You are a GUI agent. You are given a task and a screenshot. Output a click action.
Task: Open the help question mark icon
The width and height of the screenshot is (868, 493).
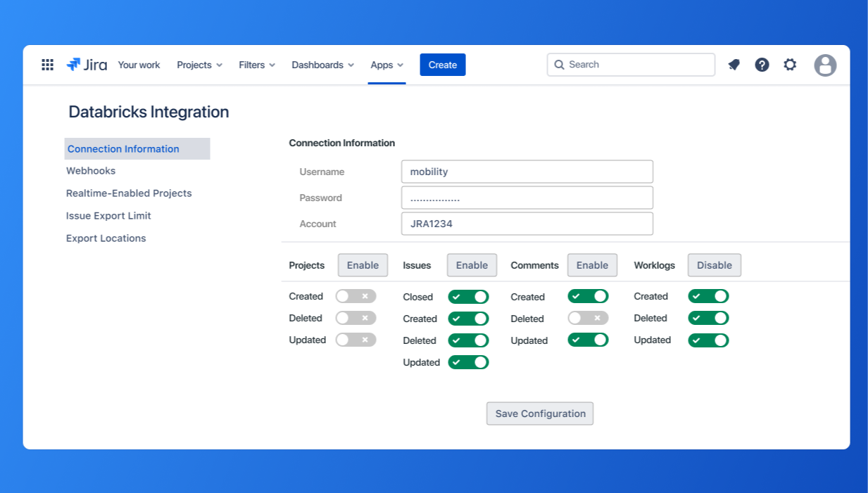762,65
